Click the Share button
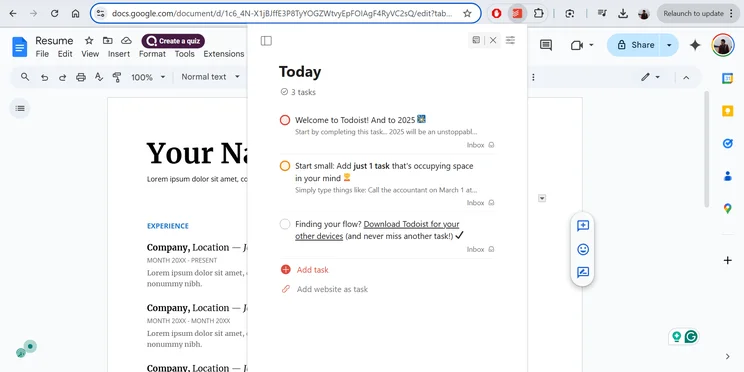 coord(636,45)
